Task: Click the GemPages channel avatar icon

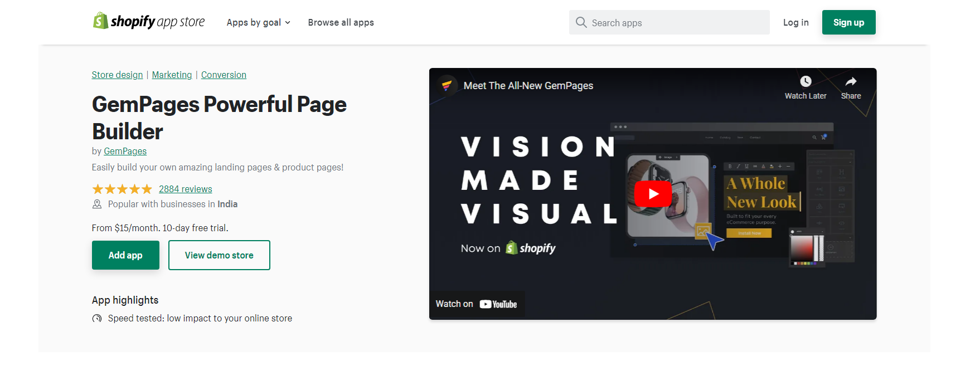Action: (x=447, y=86)
